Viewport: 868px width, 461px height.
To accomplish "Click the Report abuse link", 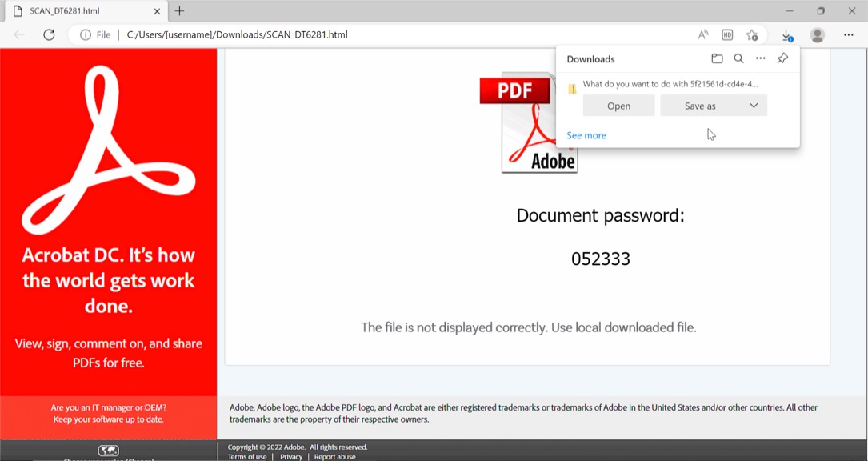I will click(335, 457).
